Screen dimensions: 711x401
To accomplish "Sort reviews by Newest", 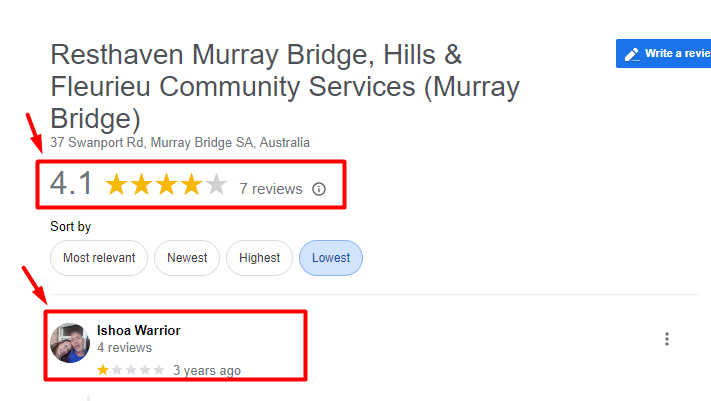I will click(x=187, y=258).
